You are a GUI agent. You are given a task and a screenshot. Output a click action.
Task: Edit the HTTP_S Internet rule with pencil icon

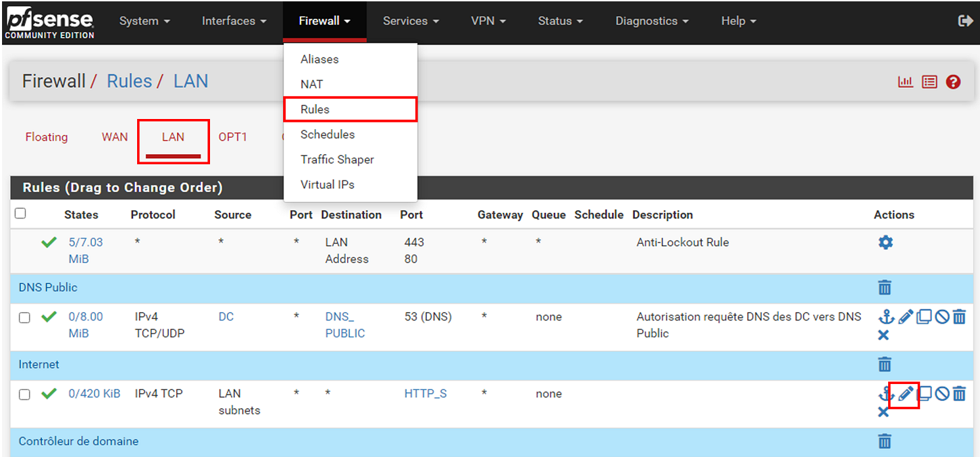click(904, 393)
